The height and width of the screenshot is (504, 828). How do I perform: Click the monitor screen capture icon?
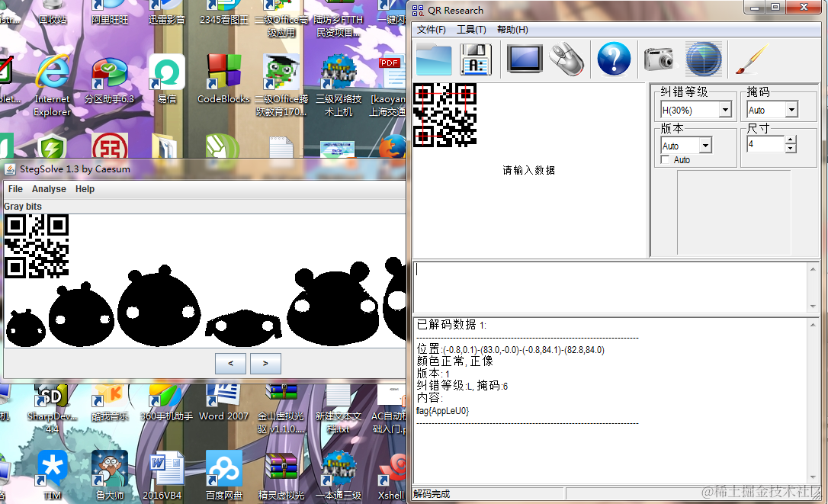pyautogui.click(x=525, y=59)
